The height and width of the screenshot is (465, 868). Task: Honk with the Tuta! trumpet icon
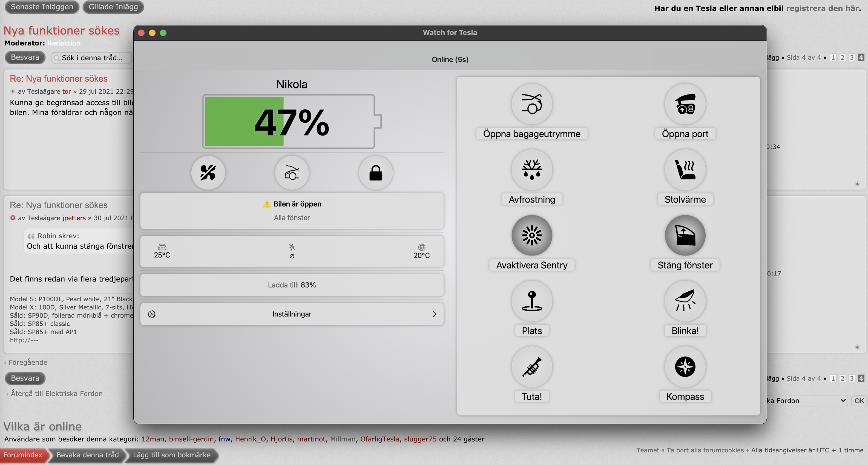tap(532, 367)
